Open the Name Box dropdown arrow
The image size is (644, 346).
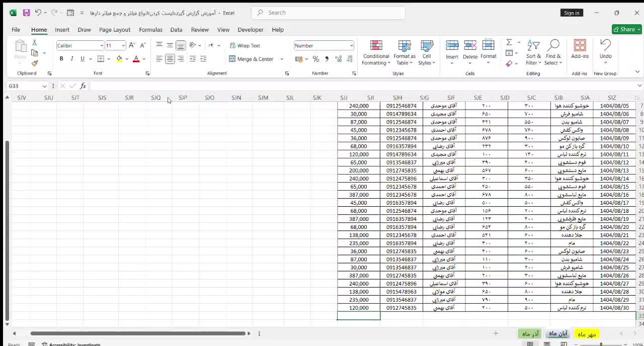44,86
